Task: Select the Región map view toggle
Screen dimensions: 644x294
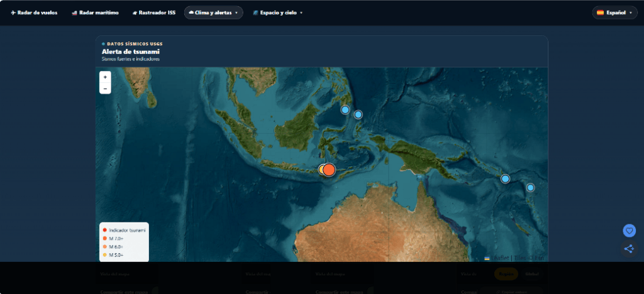Action: point(506,274)
